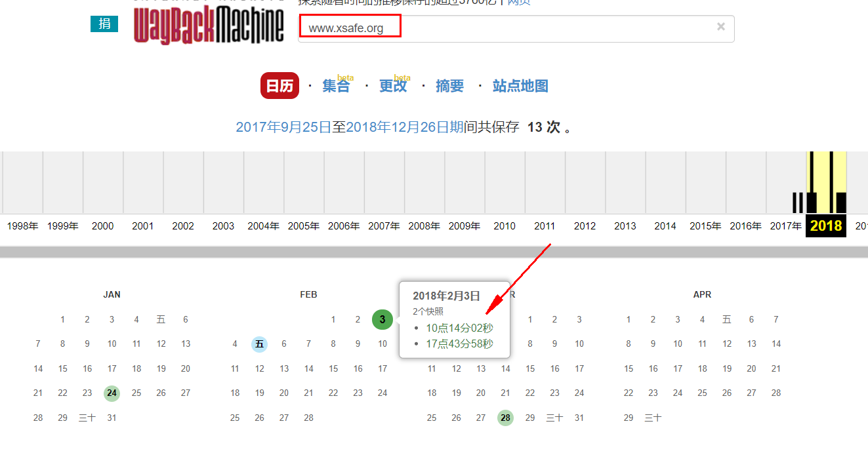This screenshot has height=453, width=868.
Task: Click January 31 in calendar
Action: [x=112, y=418]
